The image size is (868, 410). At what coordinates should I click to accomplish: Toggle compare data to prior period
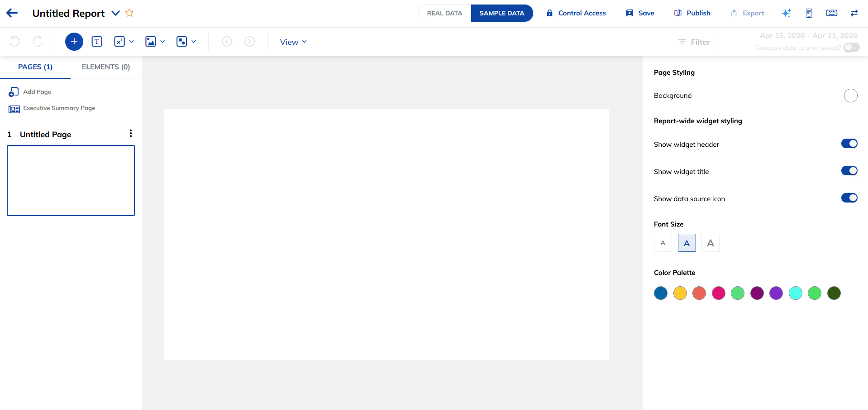(852, 48)
